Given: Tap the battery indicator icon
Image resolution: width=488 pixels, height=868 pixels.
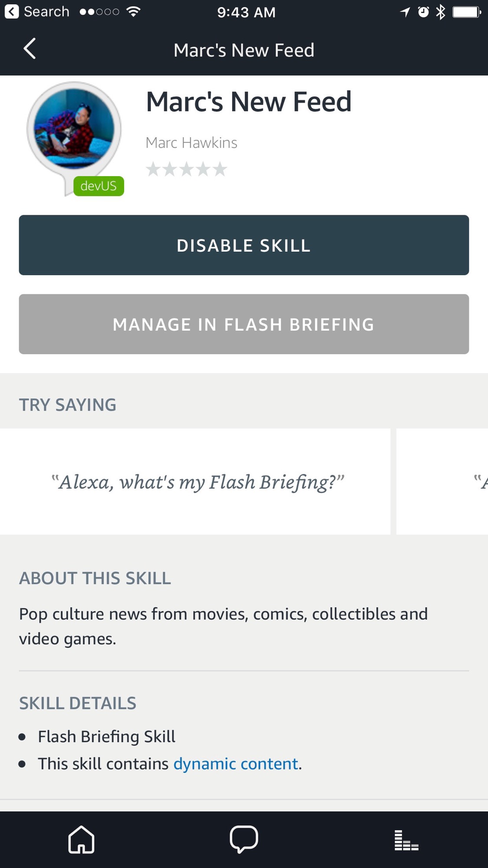Looking at the screenshot, I should [466, 12].
